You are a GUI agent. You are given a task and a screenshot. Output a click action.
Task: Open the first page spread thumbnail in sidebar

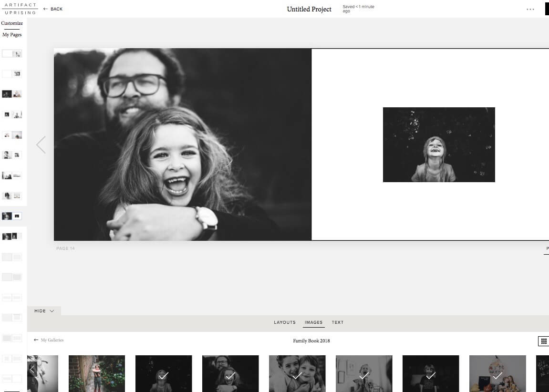(12, 53)
